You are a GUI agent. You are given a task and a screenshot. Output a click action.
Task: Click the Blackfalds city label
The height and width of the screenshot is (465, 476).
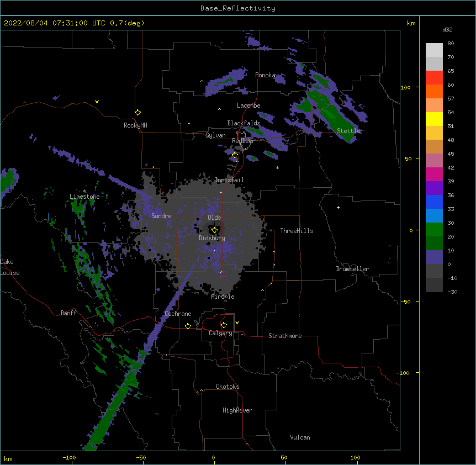point(244,123)
